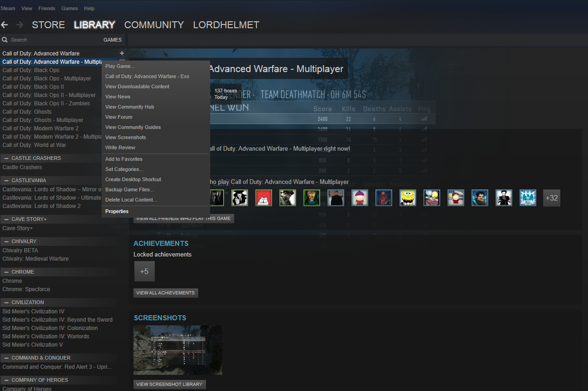Click VIEW SCREENSHOT LIBRARY button
This screenshot has width=588, height=391.
click(170, 385)
